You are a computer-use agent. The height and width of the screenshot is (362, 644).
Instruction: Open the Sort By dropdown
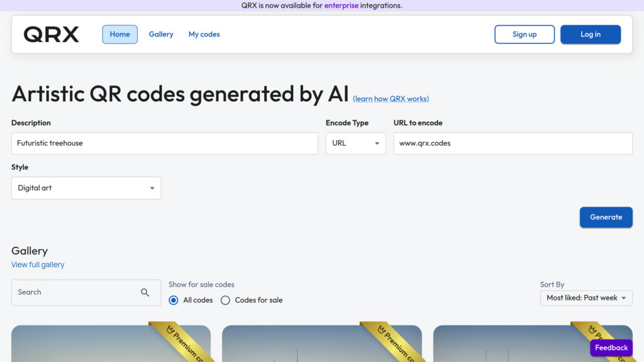(x=586, y=298)
